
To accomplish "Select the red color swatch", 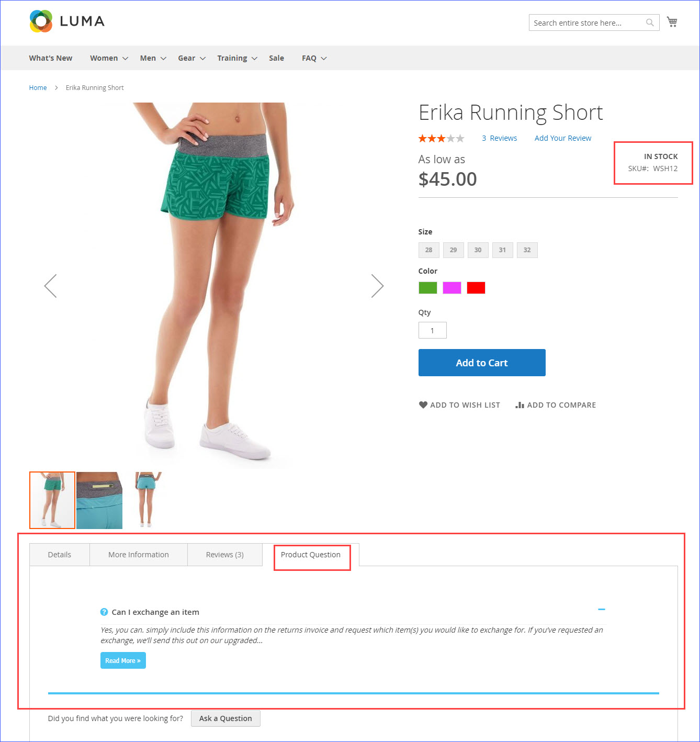I will [476, 287].
